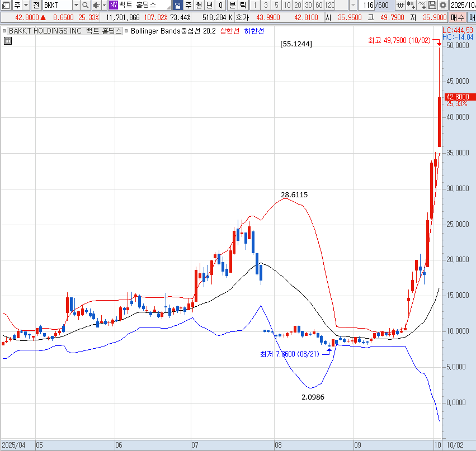476x451 pixels.
Task: Switch chart to monthly (월) period
Action: click(x=199, y=5)
